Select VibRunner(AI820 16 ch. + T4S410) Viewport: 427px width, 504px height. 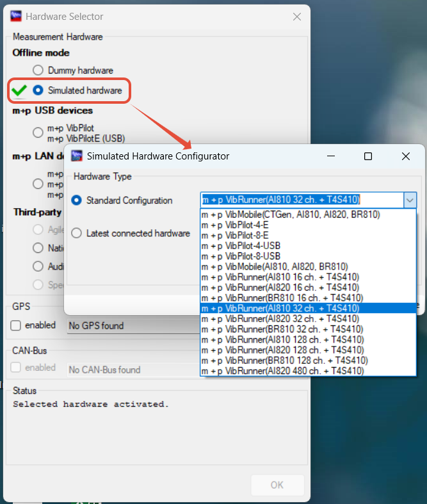308,288
